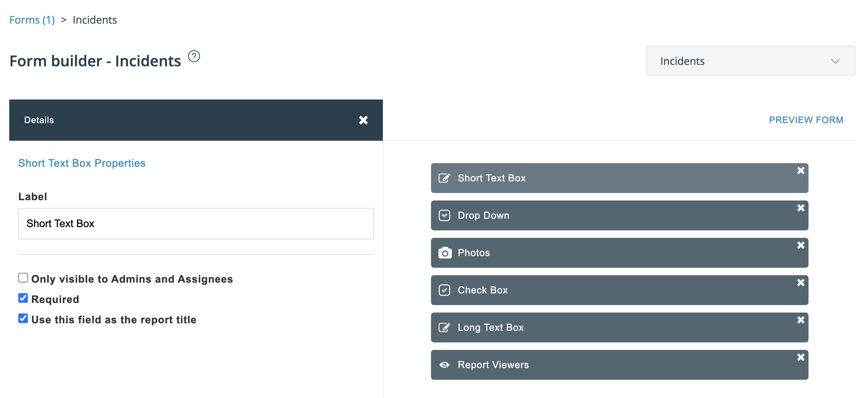
Task: Click the Check Box field icon
Action: click(444, 290)
